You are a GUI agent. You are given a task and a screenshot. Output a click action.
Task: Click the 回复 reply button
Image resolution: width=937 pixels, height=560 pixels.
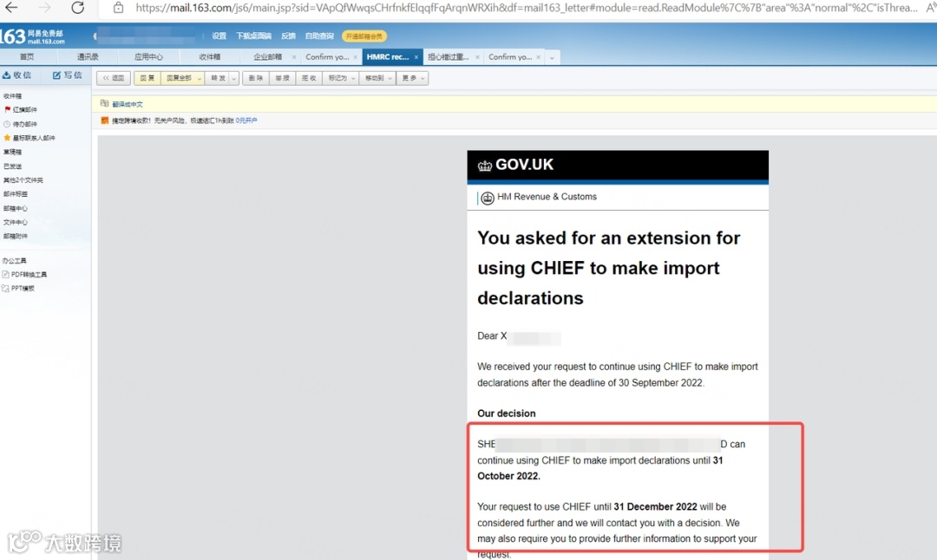147,78
